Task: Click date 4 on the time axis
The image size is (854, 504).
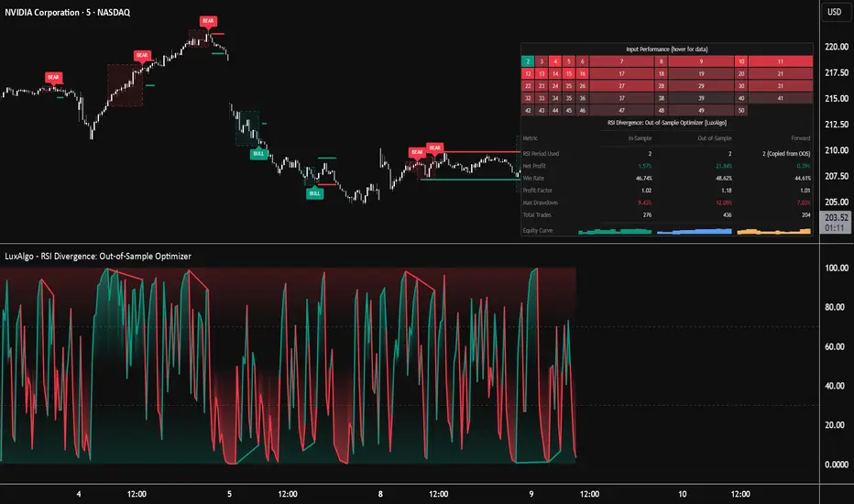Action: [x=79, y=494]
